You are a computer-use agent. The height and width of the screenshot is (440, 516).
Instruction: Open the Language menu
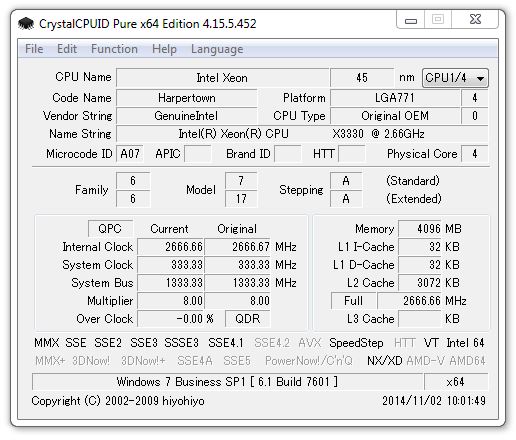(x=217, y=49)
